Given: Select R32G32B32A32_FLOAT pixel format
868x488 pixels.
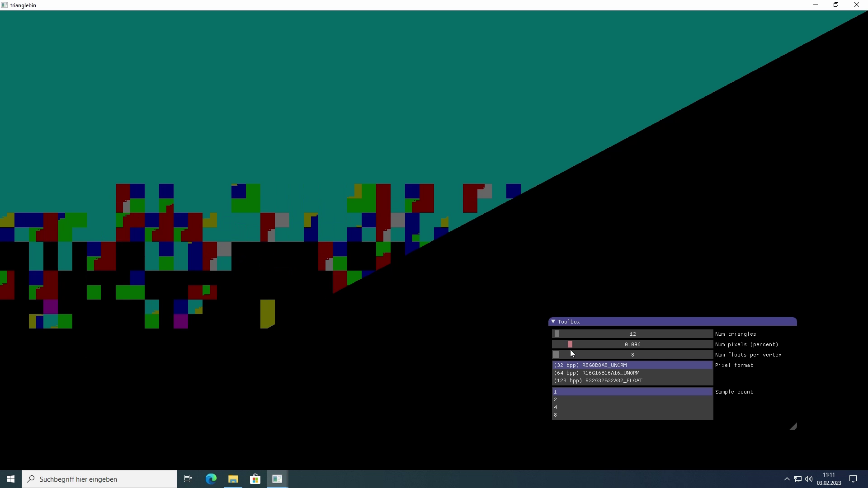Looking at the screenshot, I should (x=632, y=380).
